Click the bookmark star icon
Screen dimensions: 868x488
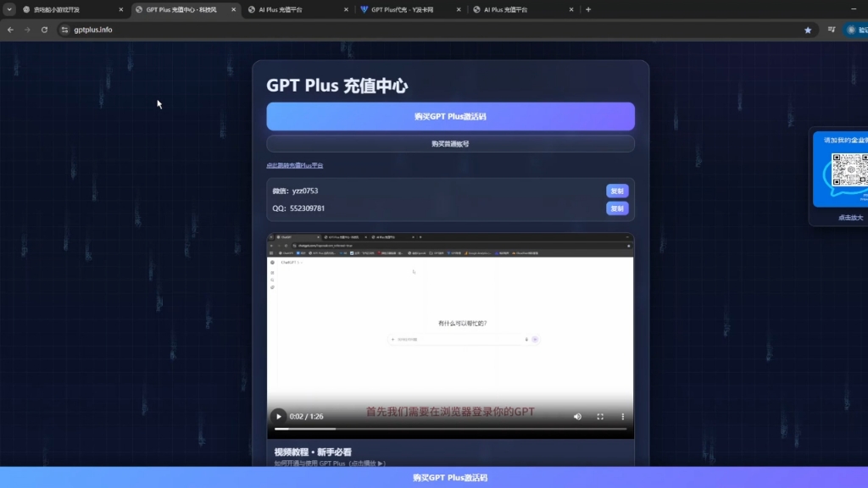click(808, 30)
